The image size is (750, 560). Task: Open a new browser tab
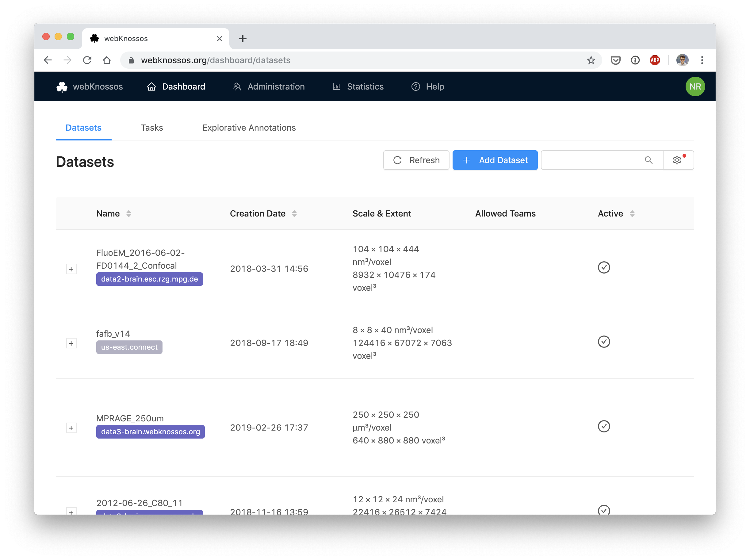click(243, 39)
